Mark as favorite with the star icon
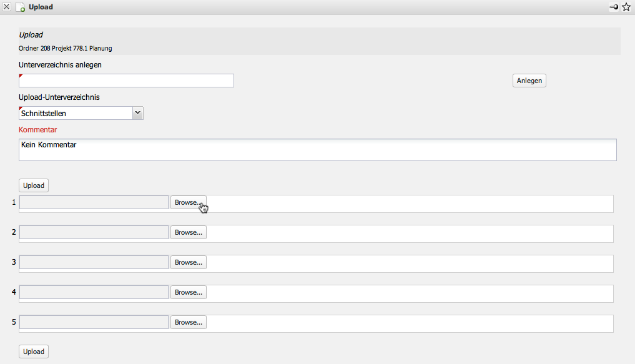The width and height of the screenshot is (635, 364). click(x=626, y=7)
